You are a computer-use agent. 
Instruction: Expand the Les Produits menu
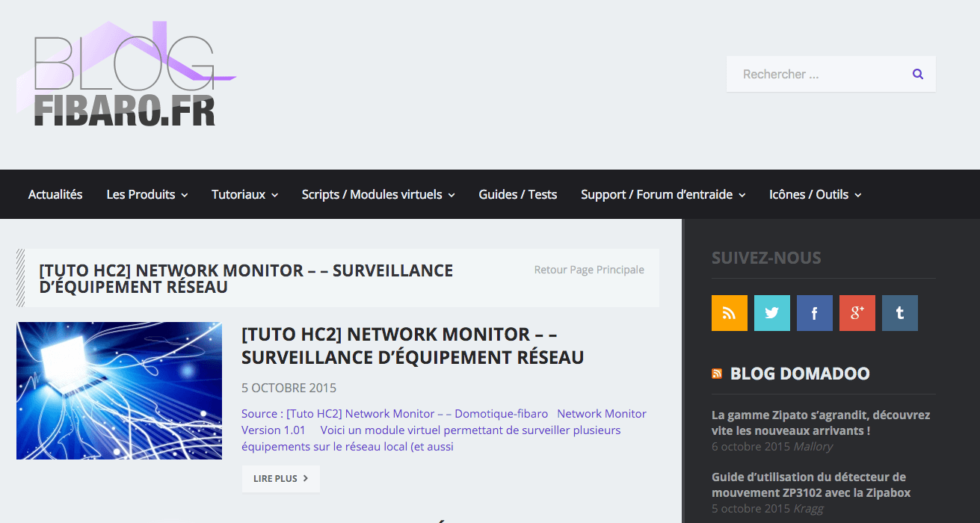pos(147,194)
